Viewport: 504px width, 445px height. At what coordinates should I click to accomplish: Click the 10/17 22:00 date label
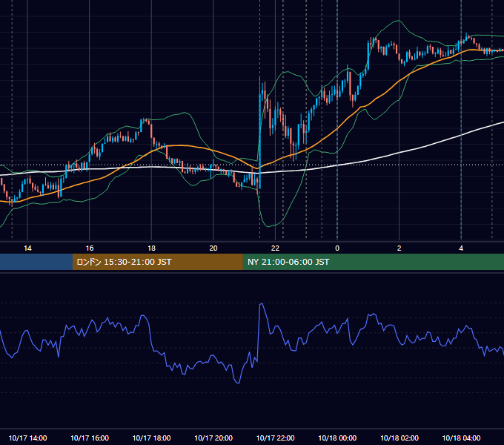(x=275, y=438)
